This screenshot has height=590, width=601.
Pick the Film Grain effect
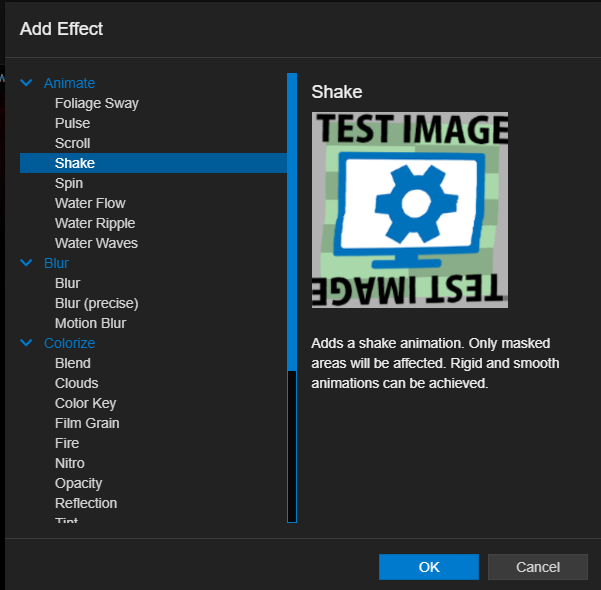click(x=87, y=423)
